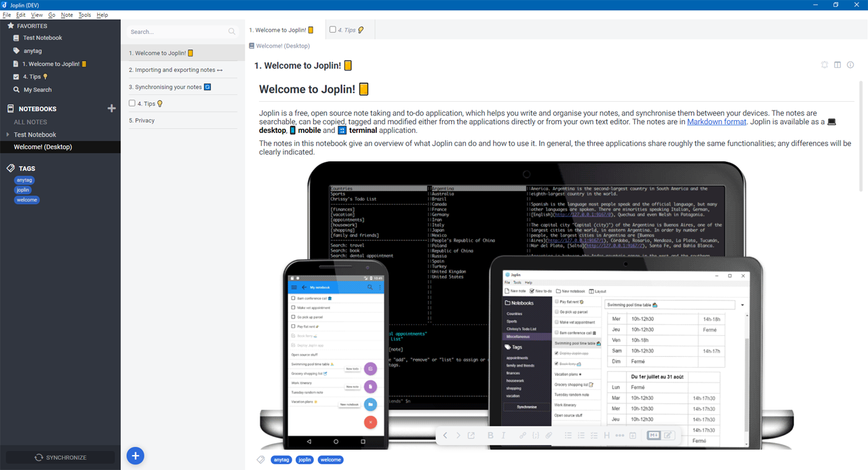Screen dimensions: 868x470
Task: Click the Joplin devices screenshot image
Action: (x=526, y=305)
